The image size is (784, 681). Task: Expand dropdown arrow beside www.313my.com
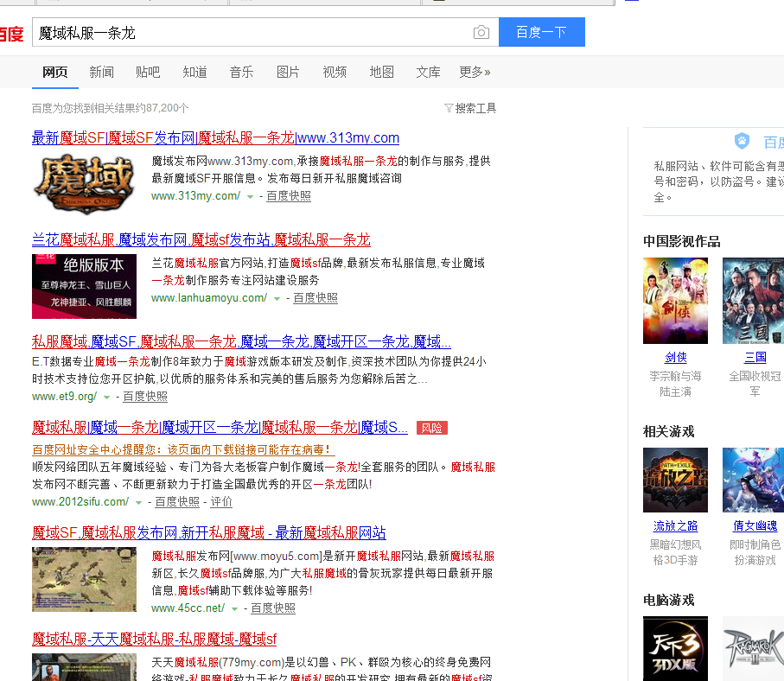[x=250, y=196]
